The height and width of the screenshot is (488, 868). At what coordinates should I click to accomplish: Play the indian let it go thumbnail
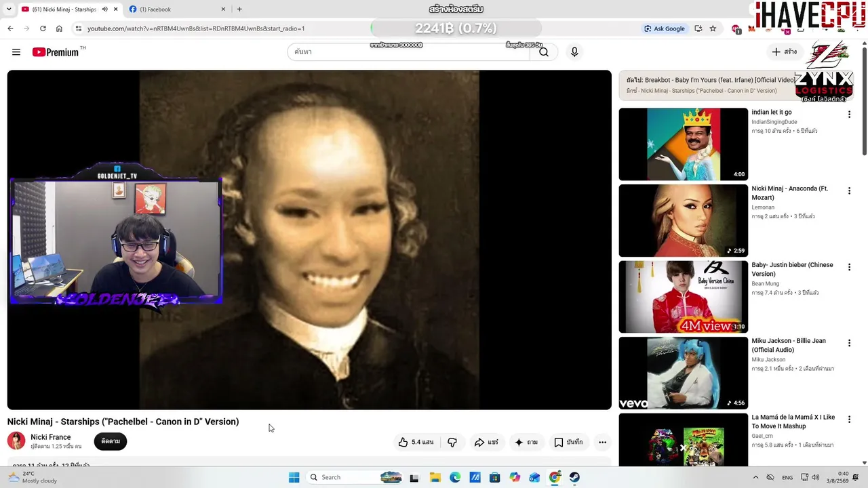coord(683,144)
